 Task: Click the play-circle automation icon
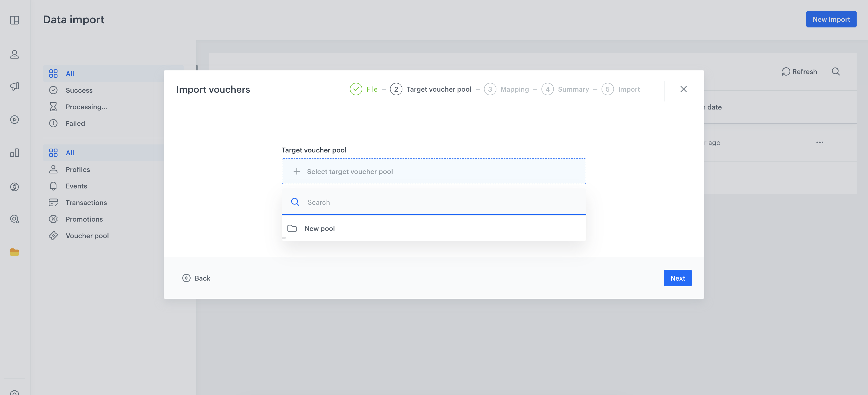(15, 120)
